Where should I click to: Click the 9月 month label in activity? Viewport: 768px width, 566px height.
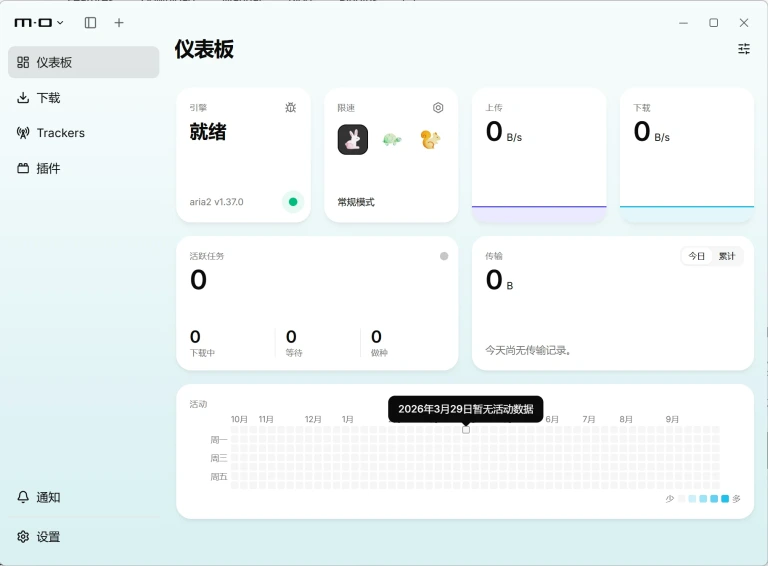pos(672,419)
